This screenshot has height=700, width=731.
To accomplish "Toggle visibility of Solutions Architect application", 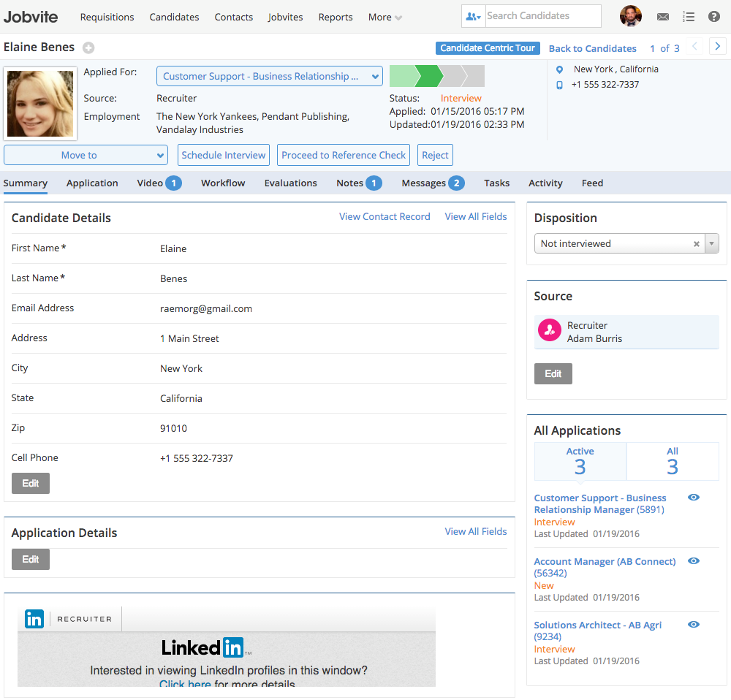I will point(693,625).
